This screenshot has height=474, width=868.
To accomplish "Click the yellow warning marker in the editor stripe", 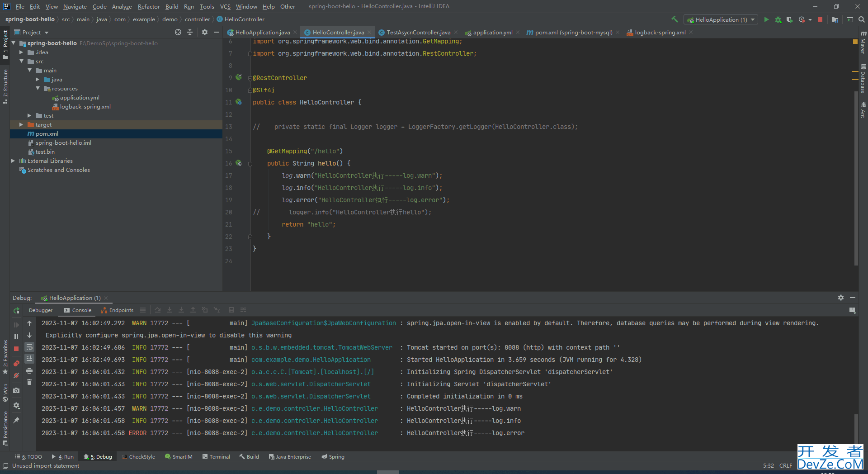I will click(x=855, y=42).
